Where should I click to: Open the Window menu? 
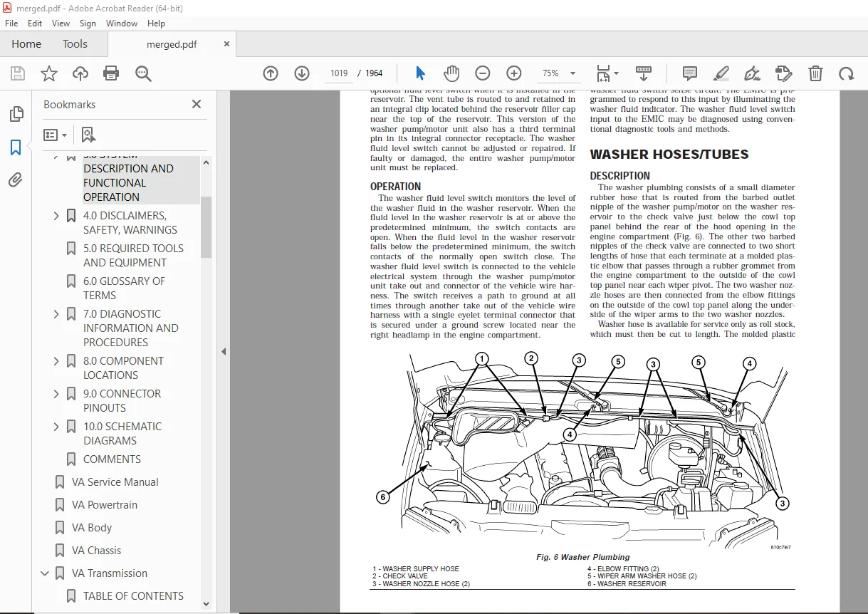[x=122, y=24]
